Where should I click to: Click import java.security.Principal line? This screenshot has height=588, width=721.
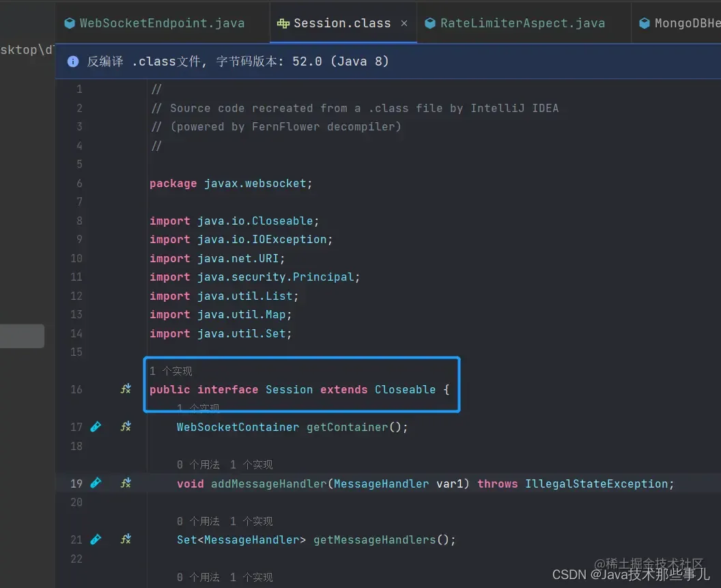[x=255, y=277]
